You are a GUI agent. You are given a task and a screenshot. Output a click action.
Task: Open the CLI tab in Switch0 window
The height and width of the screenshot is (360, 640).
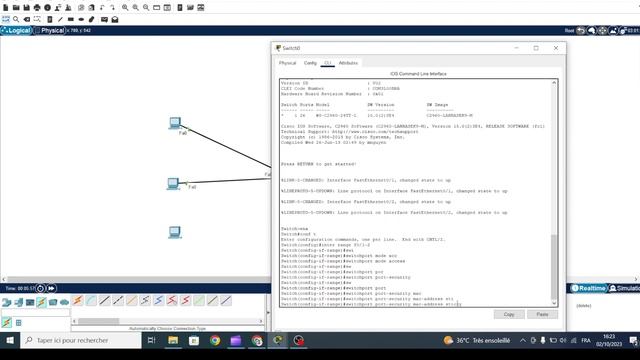(327, 63)
